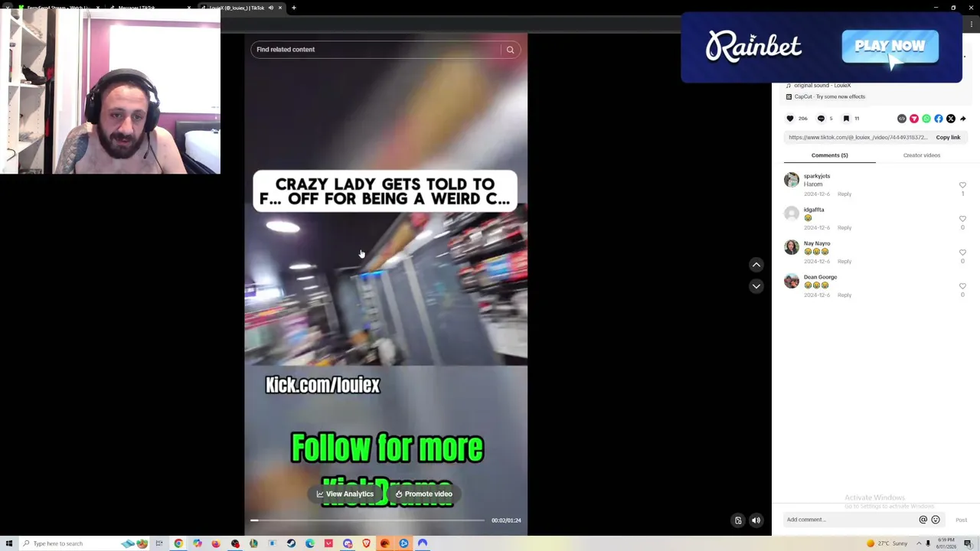The height and width of the screenshot is (551, 980).
Task: Click Promote video button
Action: pyautogui.click(x=424, y=494)
